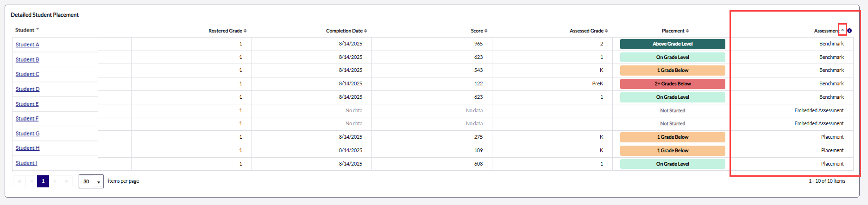Select page 1 in pagination

click(43, 181)
